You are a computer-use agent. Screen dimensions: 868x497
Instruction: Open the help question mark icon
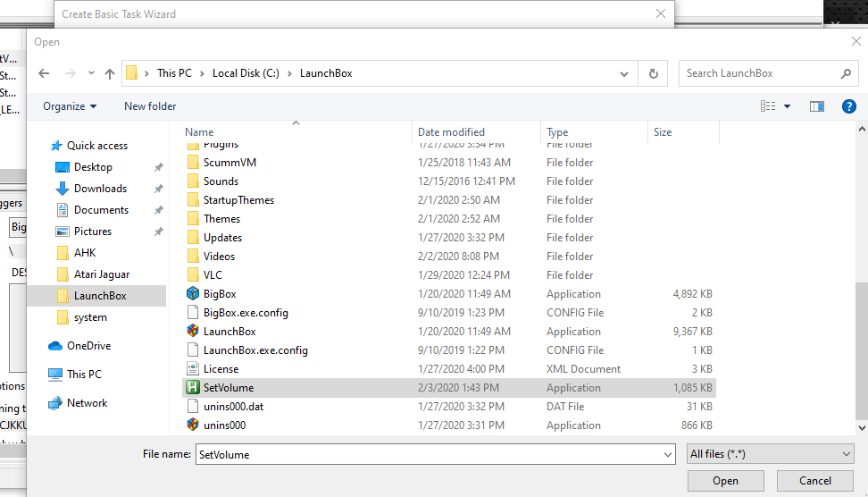(848, 106)
